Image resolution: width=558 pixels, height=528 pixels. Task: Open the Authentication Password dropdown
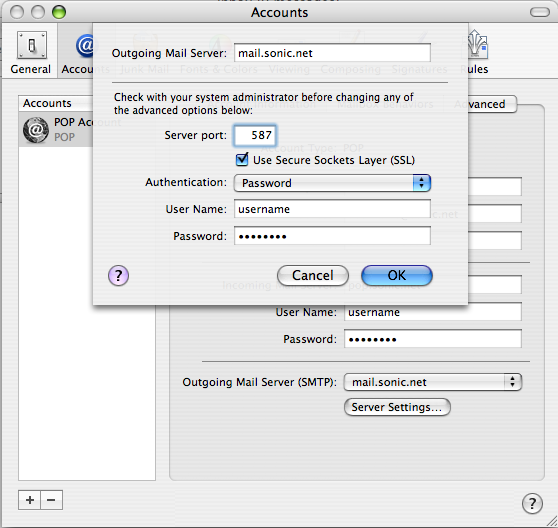click(332, 183)
